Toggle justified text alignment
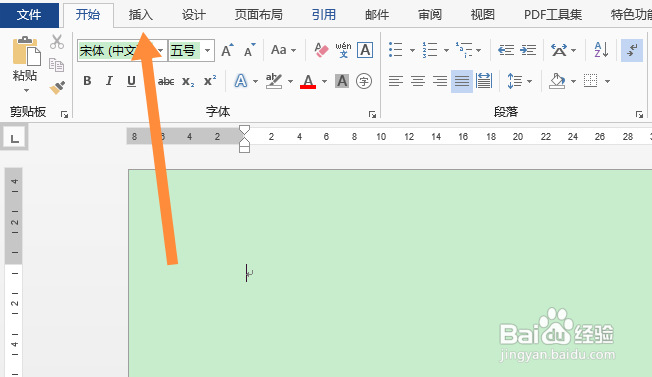This screenshot has height=377, width=652. 462,81
